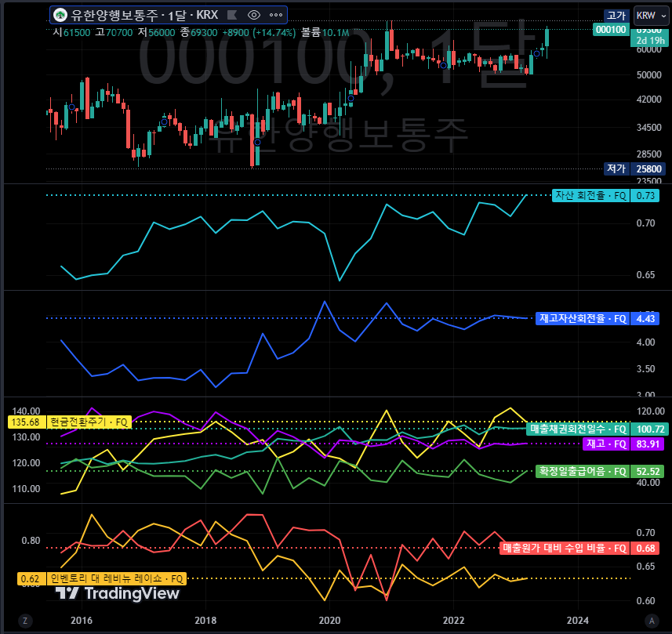The height and width of the screenshot is (634, 672).
Task: Select the 재고 · FQ purple label
Action: (x=606, y=444)
